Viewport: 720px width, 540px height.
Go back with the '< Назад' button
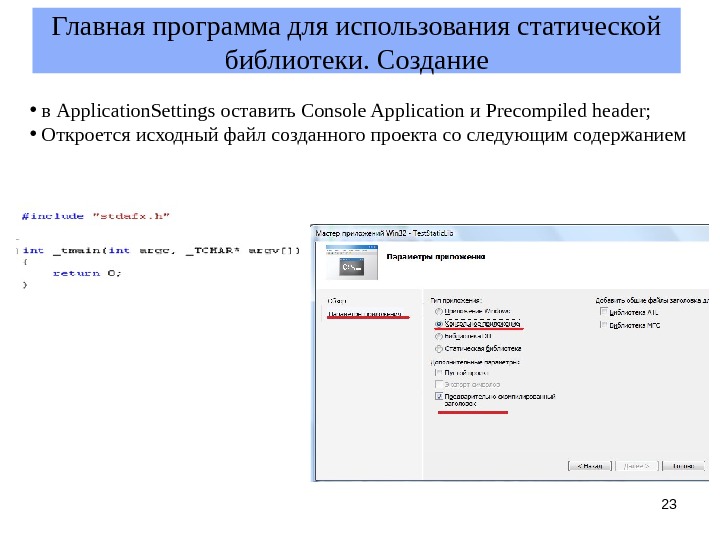click(x=590, y=466)
